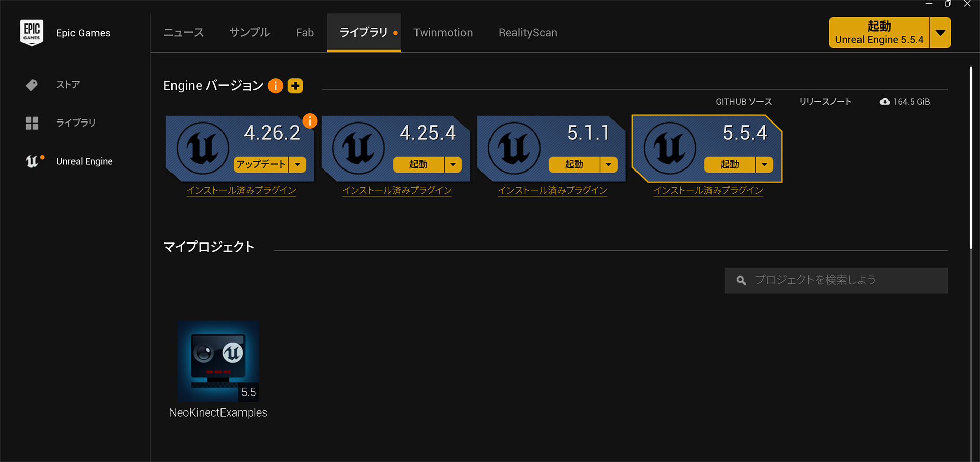This screenshot has height=462, width=980.
Task: Click the cloud download size icon
Action: (x=885, y=102)
